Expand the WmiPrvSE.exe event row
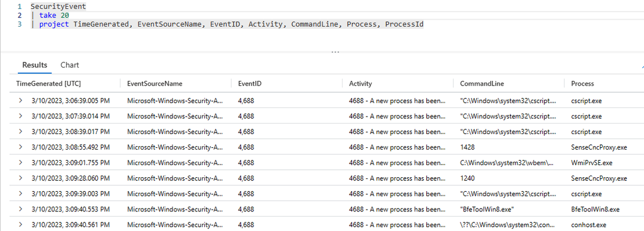 [20, 163]
